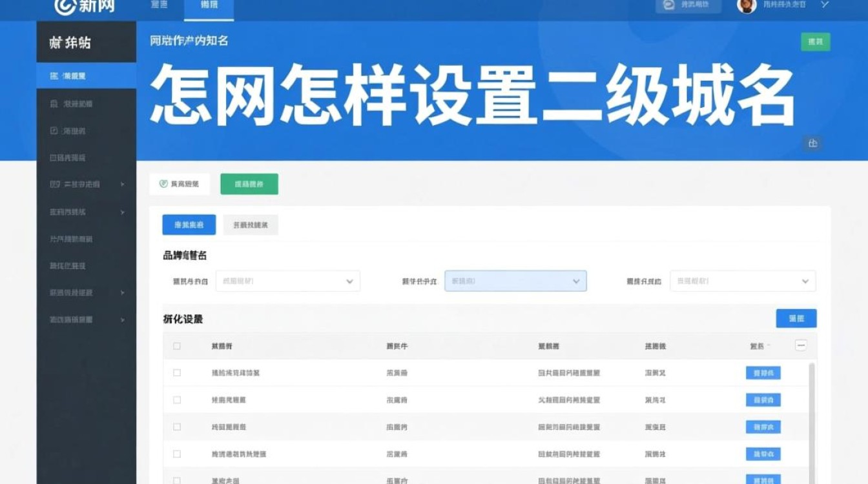Image resolution: width=868 pixels, height=484 pixels.
Task: Click the second sidebar menu item with its icon
Action: [x=74, y=103]
